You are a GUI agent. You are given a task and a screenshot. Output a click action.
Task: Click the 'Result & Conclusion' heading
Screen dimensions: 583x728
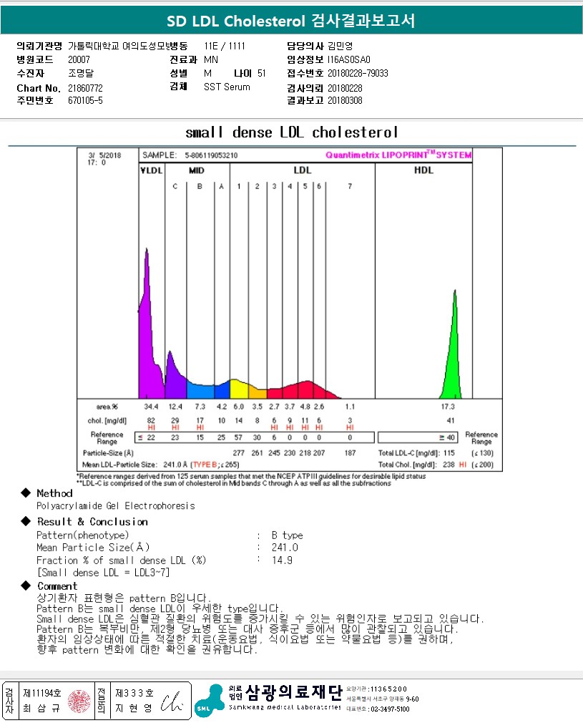(92, 522)
